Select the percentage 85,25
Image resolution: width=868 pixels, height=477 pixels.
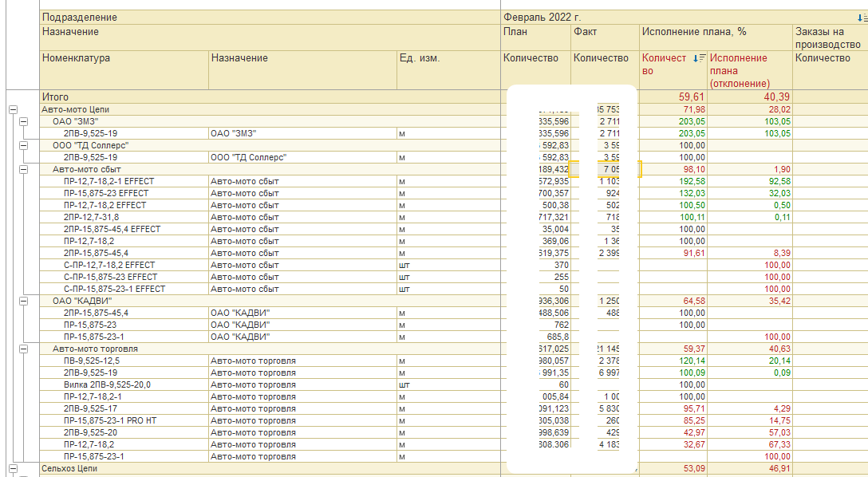coord(694,420)
